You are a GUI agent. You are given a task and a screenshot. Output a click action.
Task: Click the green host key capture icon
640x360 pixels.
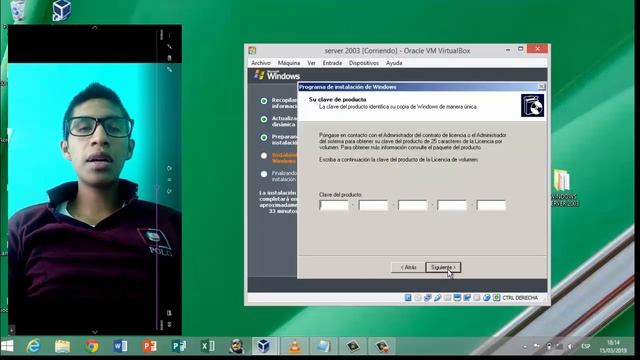point(496,298)
